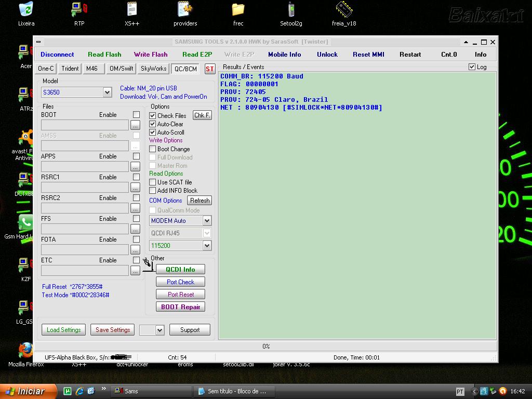The width and height of the screenshot is (532, 399).
Task: Check the Add INFO Block option
Action: click(153, 191)
